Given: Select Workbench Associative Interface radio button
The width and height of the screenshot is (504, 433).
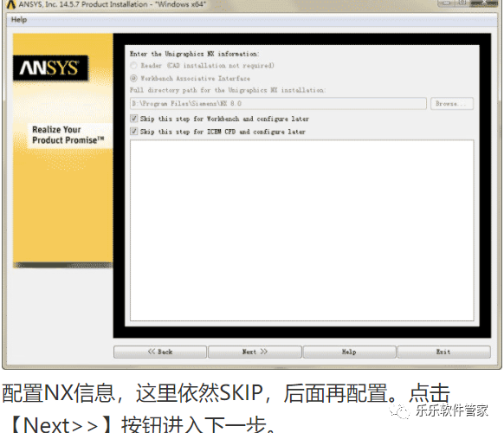Looking at the screenshot, I should tap(133, 78).
